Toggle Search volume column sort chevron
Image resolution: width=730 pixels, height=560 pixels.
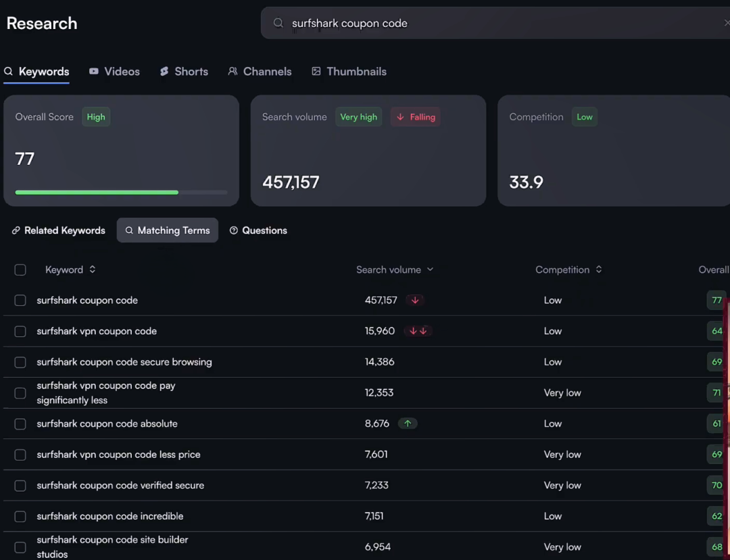pos(430,270)
